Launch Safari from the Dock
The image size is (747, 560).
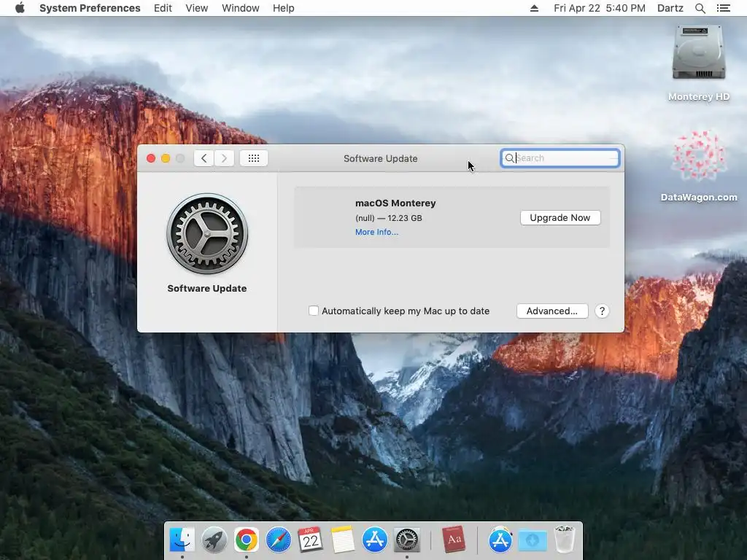point(278,540)
